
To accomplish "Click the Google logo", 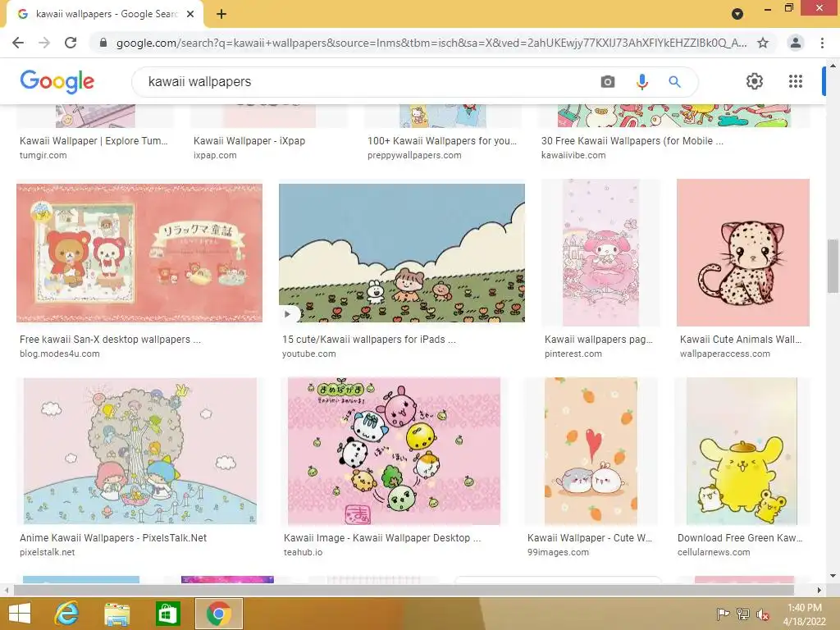I will (x=57, y=81).
